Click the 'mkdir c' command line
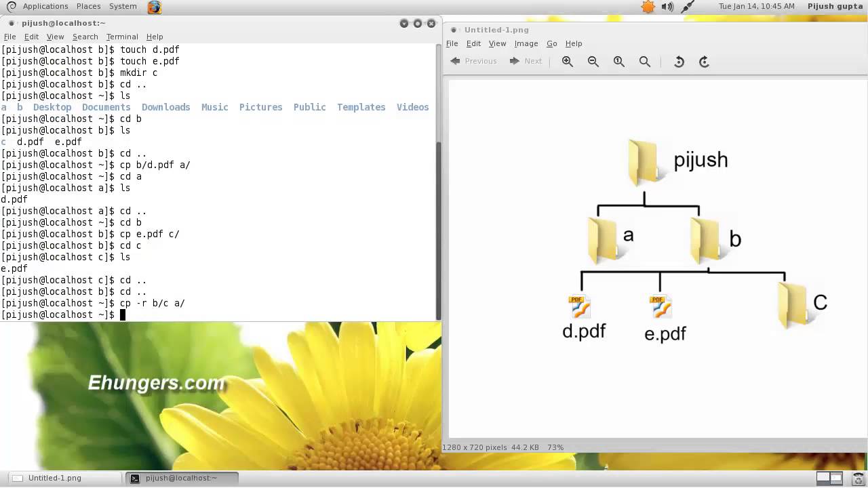 79,73
